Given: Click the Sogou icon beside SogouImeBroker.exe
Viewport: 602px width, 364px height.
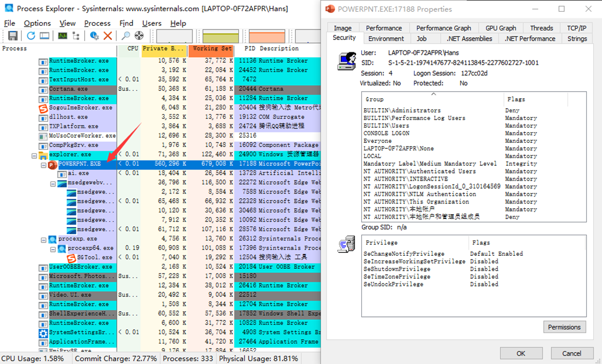Looking at the screenshot, I should click(x=44, y=108).
